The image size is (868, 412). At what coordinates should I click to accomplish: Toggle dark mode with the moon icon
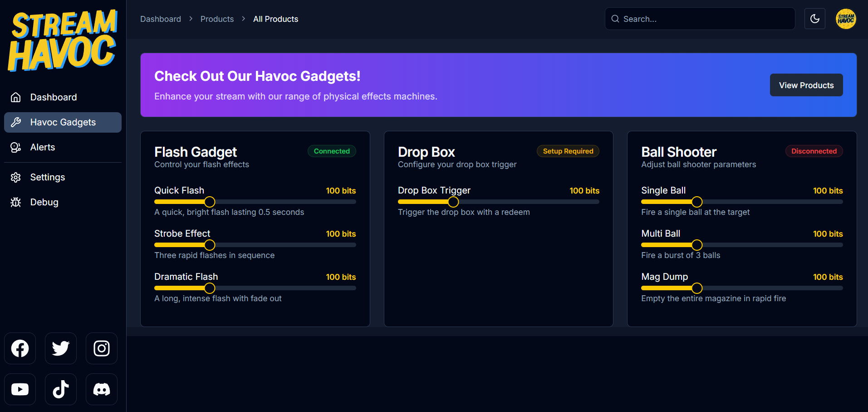point(815,19)
